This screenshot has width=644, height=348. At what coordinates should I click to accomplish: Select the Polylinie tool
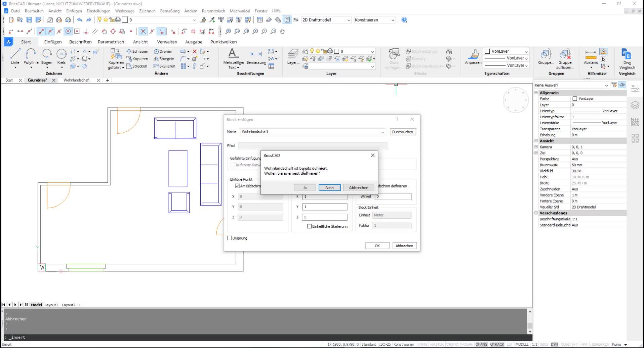pyautogui.click(x=31, y=56)
